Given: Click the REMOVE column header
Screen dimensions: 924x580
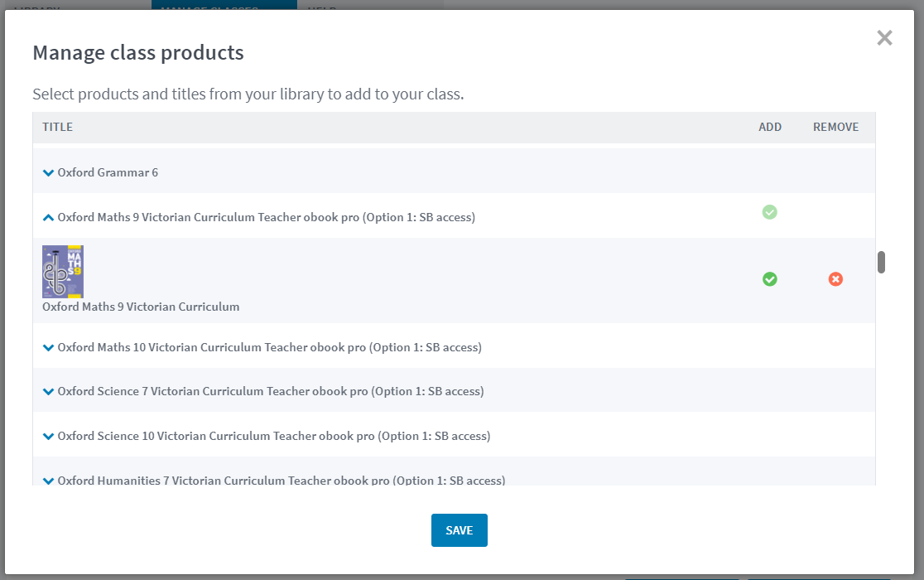Looking at the screenshot, I should (835, 128).
